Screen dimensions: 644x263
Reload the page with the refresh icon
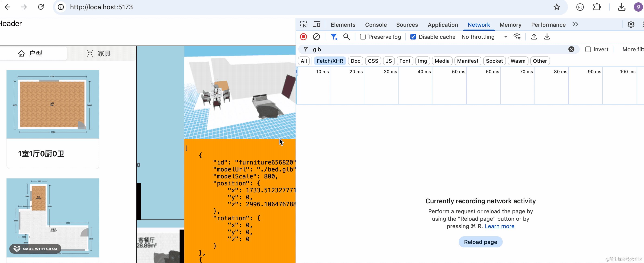tap(41, 7)
